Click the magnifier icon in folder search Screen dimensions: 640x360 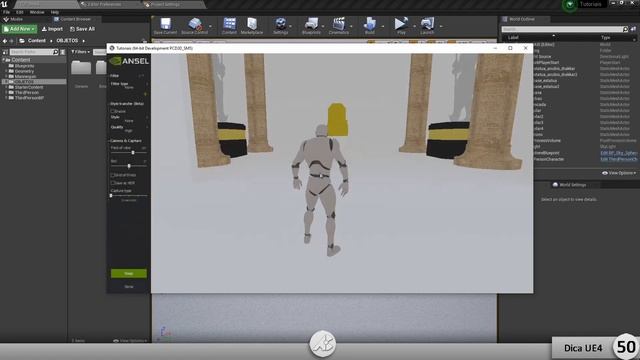tap(56, 52)
